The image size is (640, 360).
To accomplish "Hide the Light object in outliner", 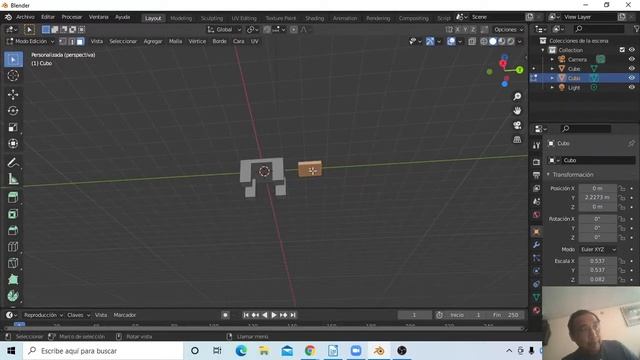I will point(631,87).
